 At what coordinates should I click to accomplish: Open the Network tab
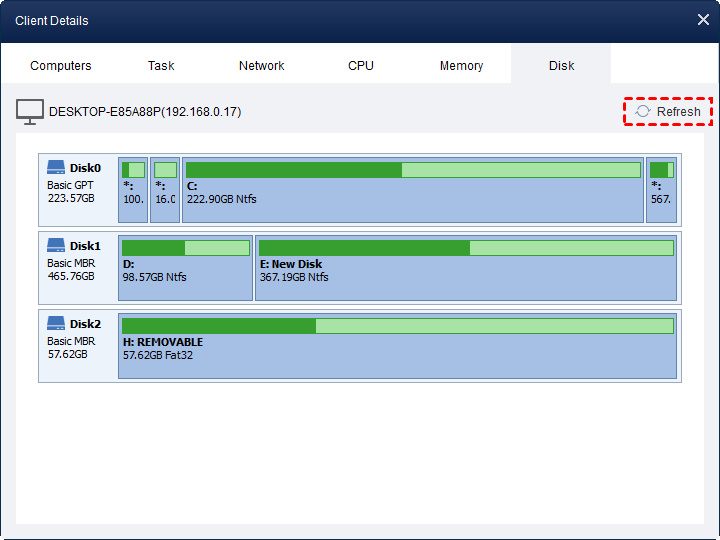pyautogui.click(x=261, y=66)
